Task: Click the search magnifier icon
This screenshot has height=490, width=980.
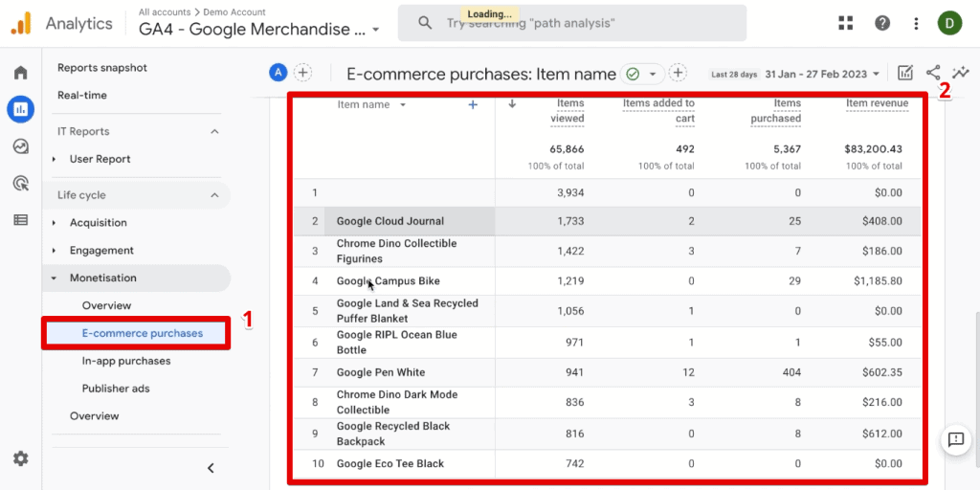Action: tap(425, 23)
